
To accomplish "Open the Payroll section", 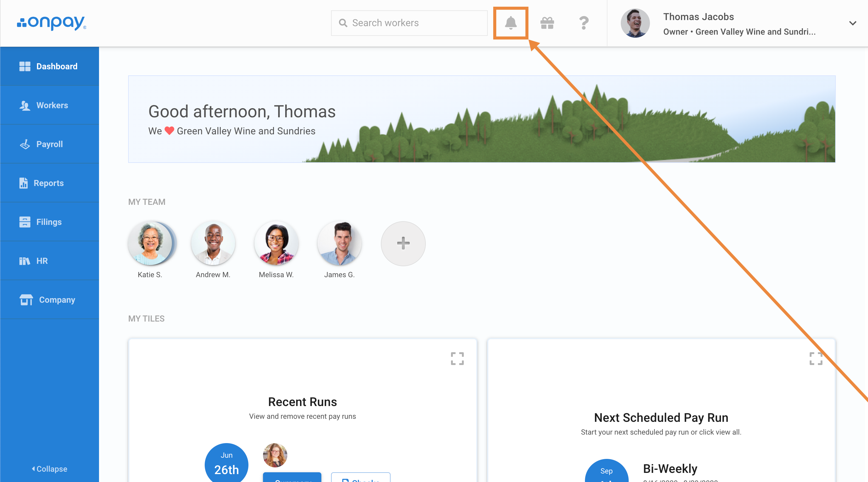I will [50, 144].
